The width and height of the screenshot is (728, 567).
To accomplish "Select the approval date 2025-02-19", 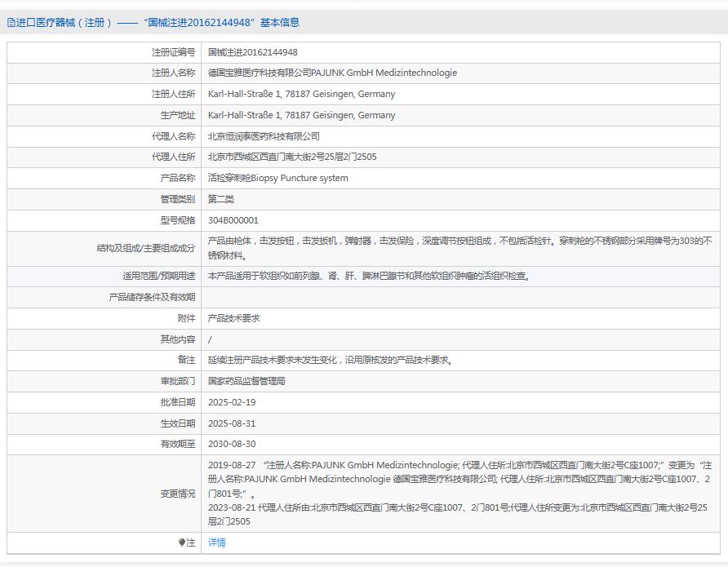I will [x=231, y=402].
